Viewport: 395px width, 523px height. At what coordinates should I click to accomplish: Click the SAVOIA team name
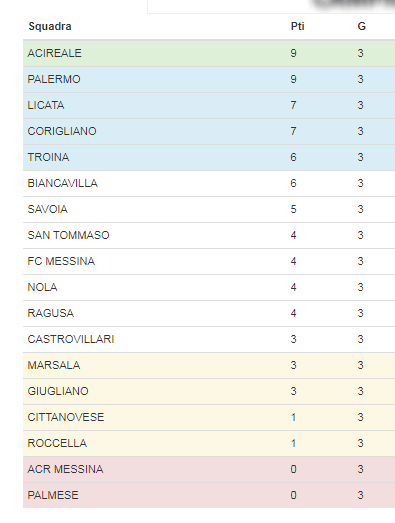pyautogui.click(x=48, y=209)
